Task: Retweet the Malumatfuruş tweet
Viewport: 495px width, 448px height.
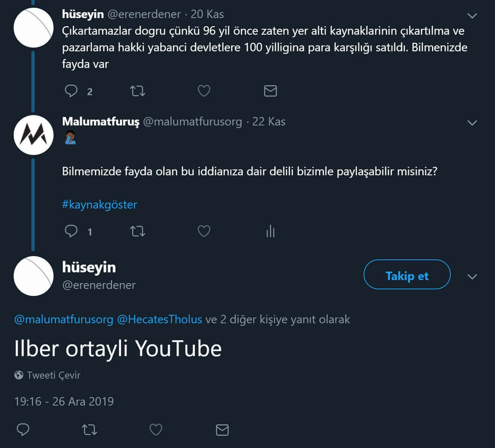Action: [138, 231]
